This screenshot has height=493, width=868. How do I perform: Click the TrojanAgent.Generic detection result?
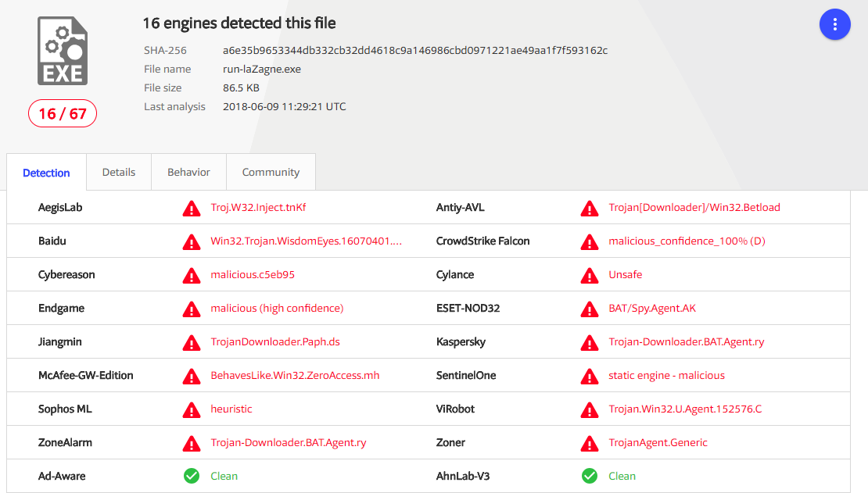pos(658,443)
